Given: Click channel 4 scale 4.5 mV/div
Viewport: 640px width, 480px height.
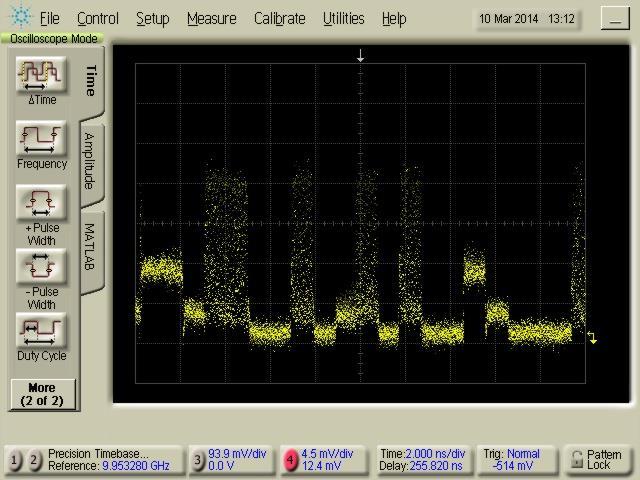Looking at the screenshot, I should tap(327, 454).
